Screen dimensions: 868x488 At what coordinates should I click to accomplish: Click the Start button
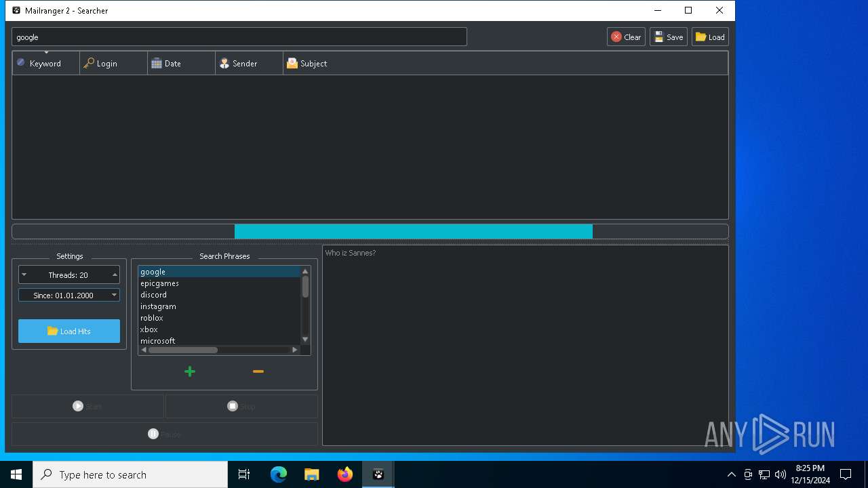click(87, 406)
